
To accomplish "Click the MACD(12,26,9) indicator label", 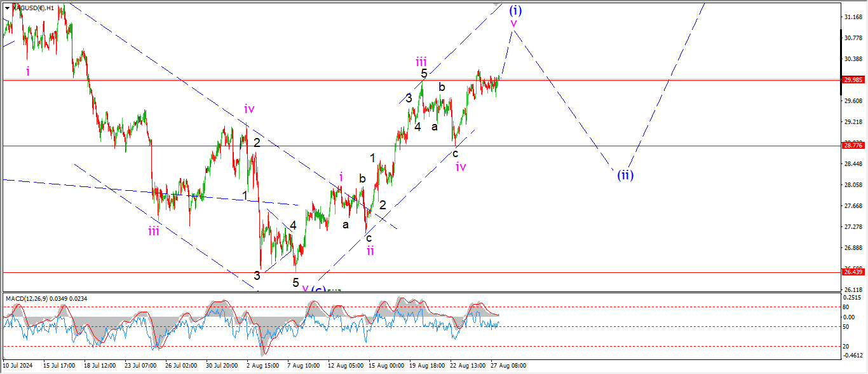I will click(27, 298).
